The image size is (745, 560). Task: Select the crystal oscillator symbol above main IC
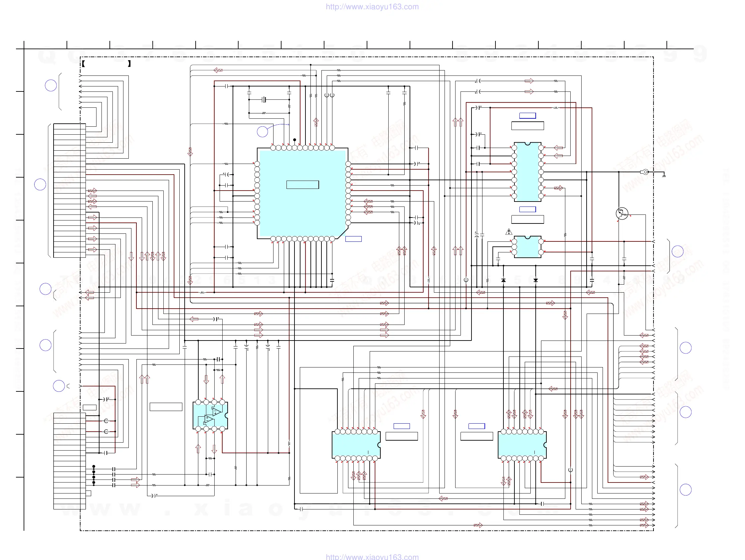pos(264,100)
